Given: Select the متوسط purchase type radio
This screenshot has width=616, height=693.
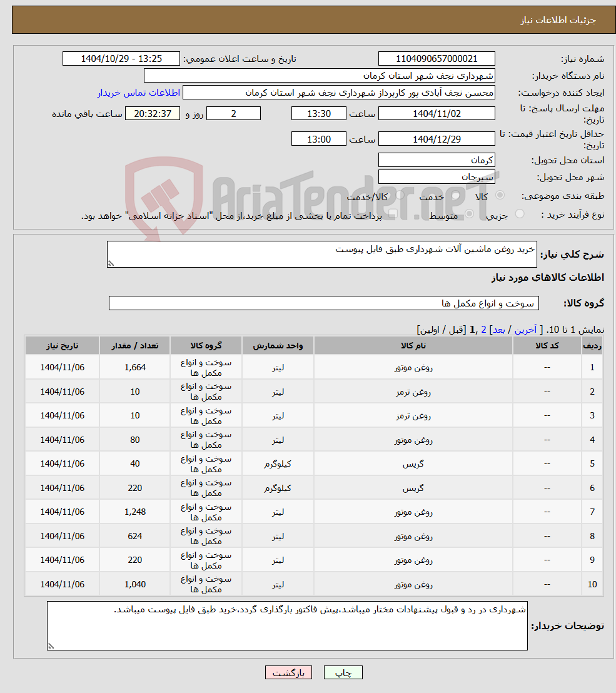Looking at the screenshot, I should (x=469, y=214).
